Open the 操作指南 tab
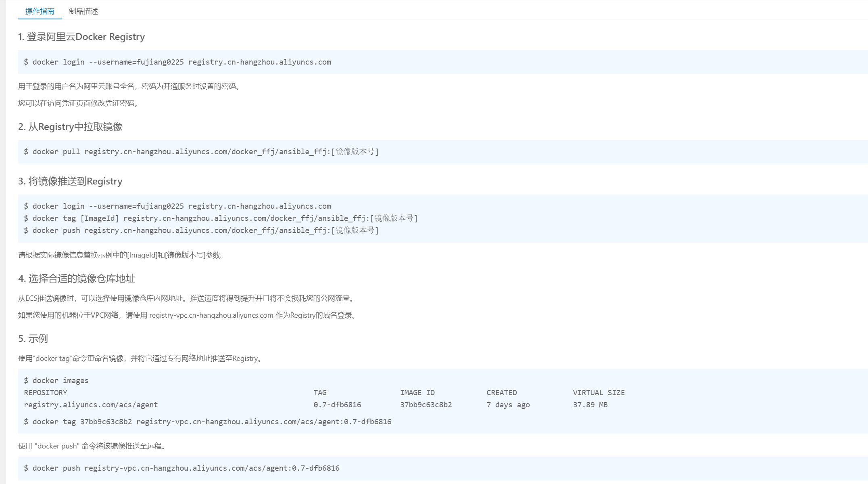 (40, 11)
